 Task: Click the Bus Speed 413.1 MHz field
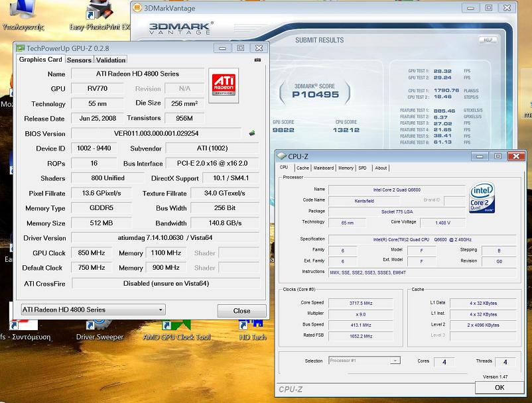(361, 325)
